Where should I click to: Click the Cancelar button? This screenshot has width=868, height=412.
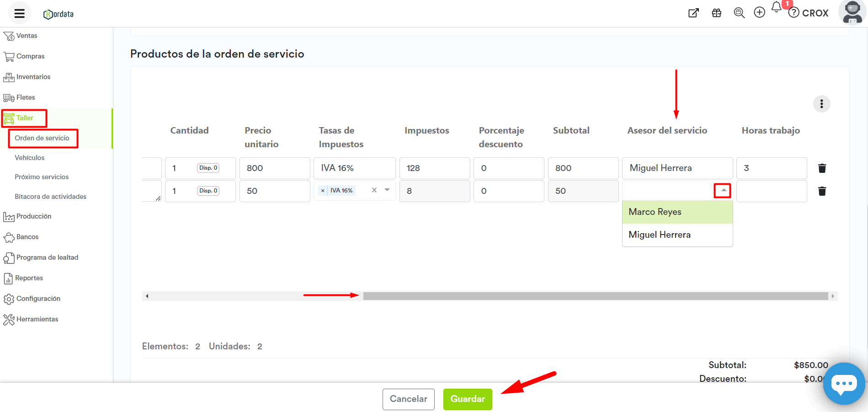pos(408,399)
